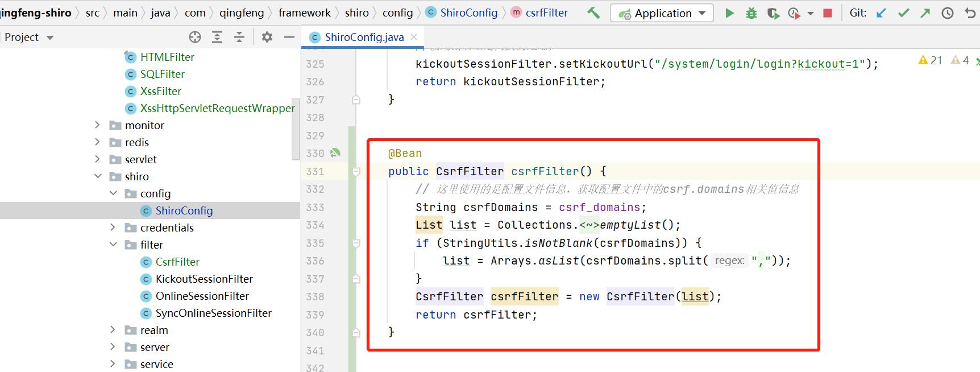Click breadcrumb csrfFilter method
Screen dimensions: 980x372
[x=539, y=13]
